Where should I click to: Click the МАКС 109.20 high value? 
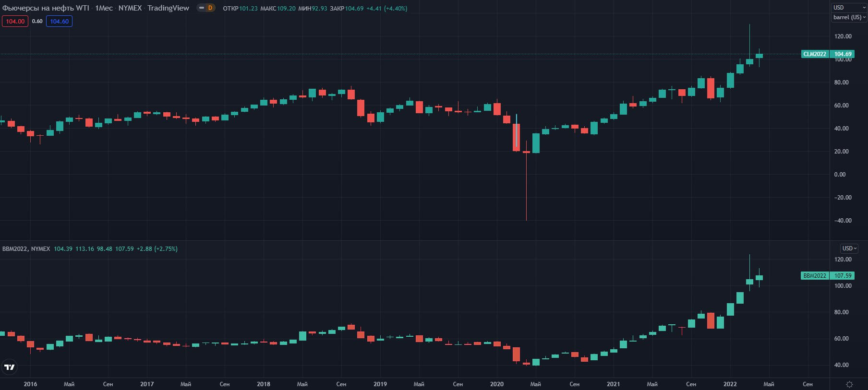pos(278,8)
